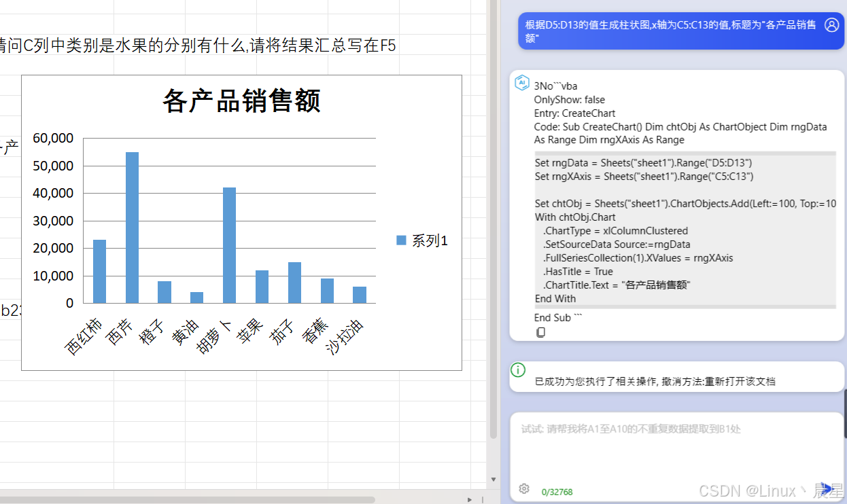Click the green info icon in status message
847x504 pixels.
coord(518,370)
